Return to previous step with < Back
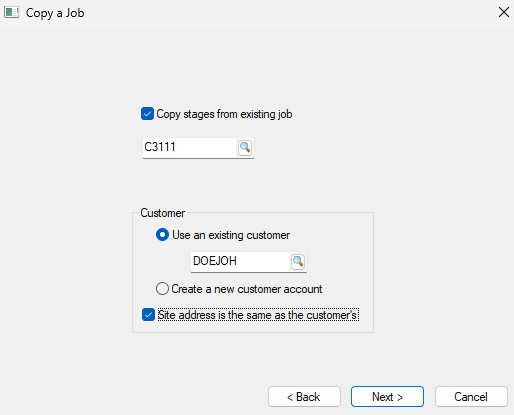 (x=304, y=397)
